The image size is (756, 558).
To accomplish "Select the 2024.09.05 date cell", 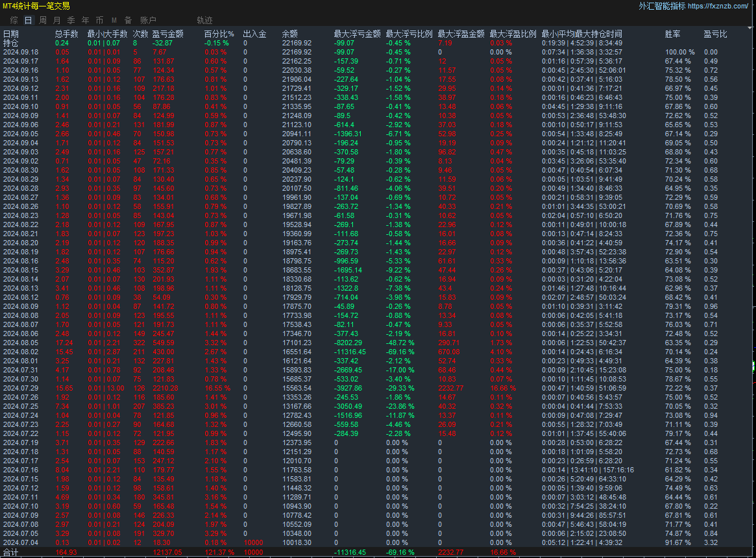I will (x=21, y=134).
